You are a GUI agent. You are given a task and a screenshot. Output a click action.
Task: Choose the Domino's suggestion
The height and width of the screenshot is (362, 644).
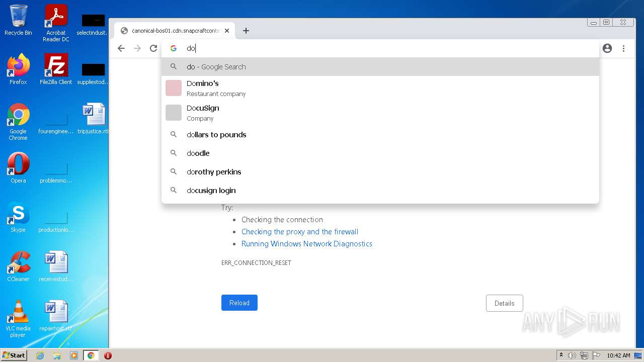(380, 88)
